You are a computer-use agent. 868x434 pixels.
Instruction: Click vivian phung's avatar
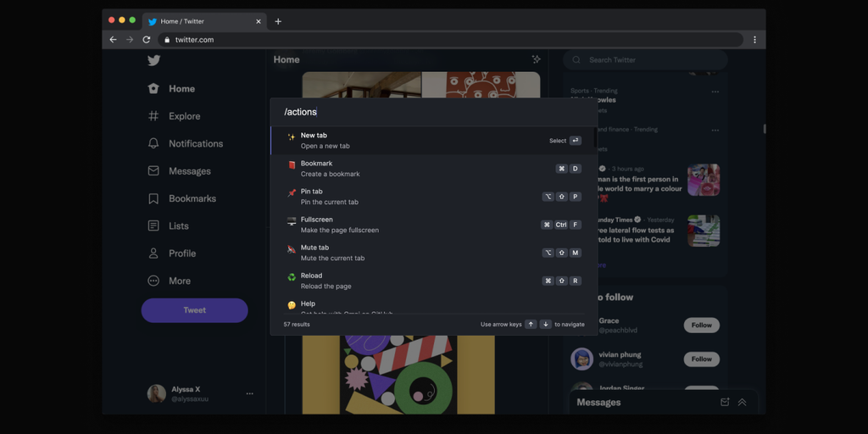point(581,359)
